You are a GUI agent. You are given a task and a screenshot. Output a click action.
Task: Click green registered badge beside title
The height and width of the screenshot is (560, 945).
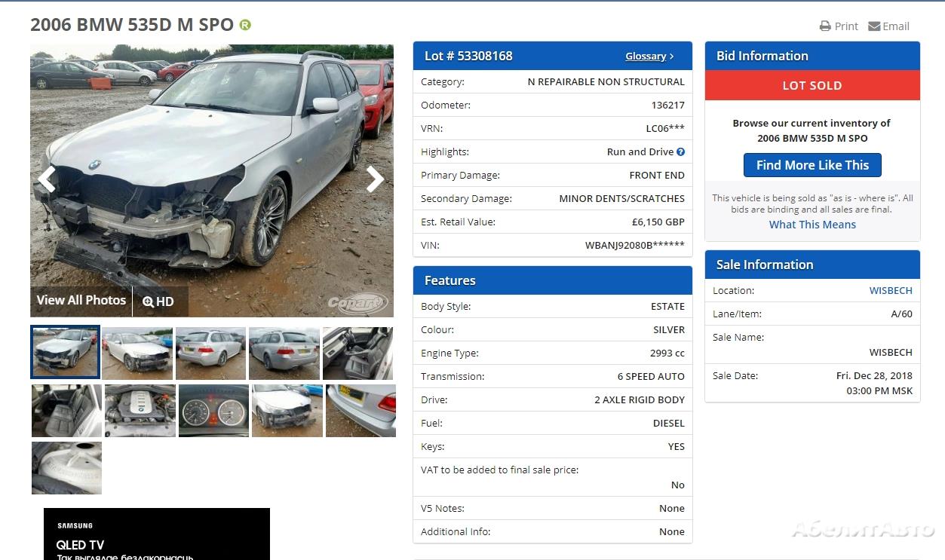click(x=245, y=25)
